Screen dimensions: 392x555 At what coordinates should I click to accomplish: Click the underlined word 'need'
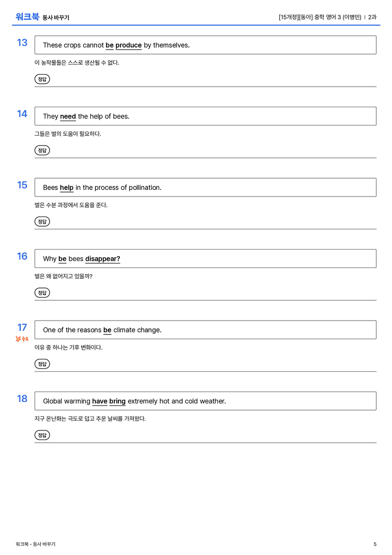click(x=68, y=116)
